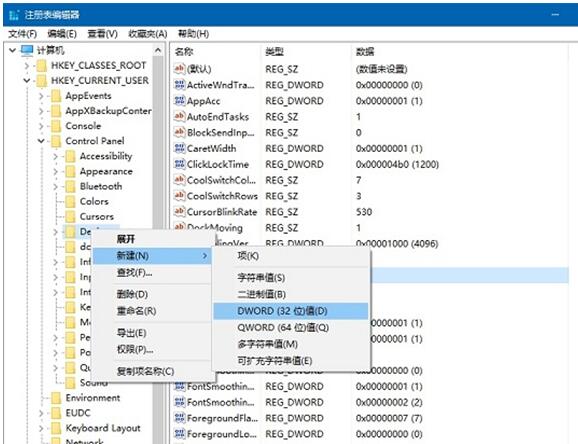
Task: Choose 展开 in the context menu
Action: (x=152, y=239)
